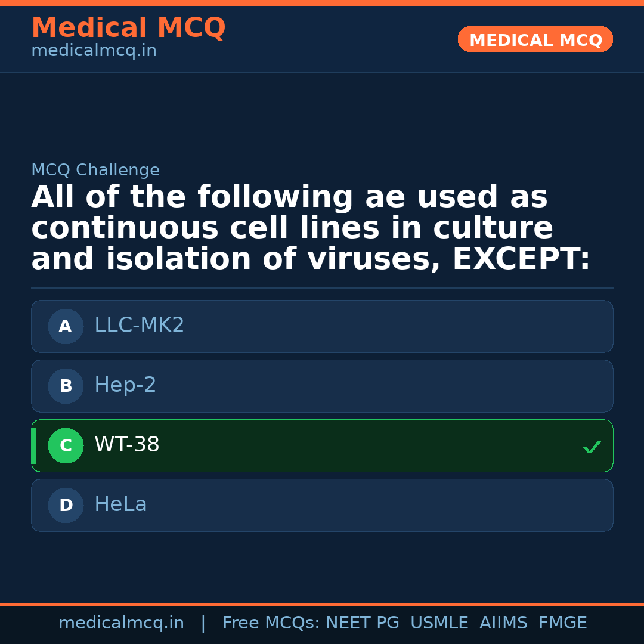The image size is (644, 644).
Task: Click the green letter C circle
Action: (x=66, y=445)
